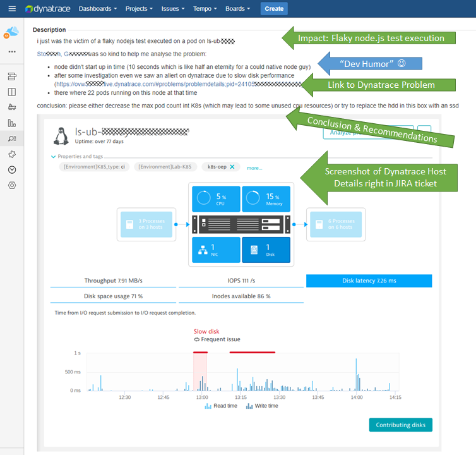Viewport: 476px width, 455px height.
Task: Click the k8s-oep tag label
Action: click(x=217, y=167)
